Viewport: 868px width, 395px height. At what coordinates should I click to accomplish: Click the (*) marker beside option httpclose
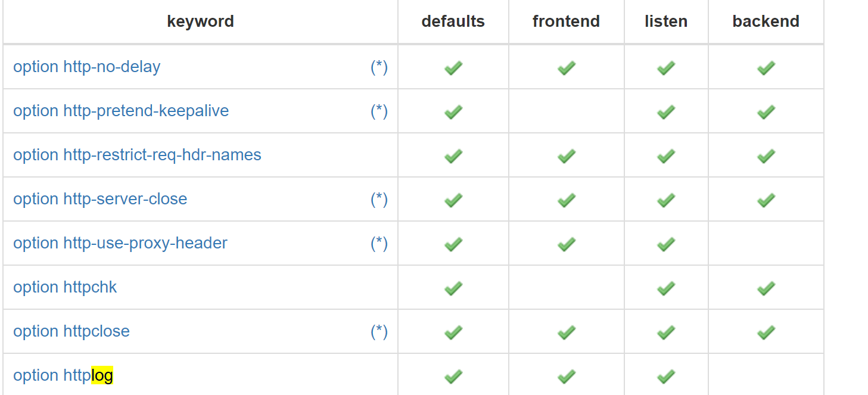click(379, 331)
